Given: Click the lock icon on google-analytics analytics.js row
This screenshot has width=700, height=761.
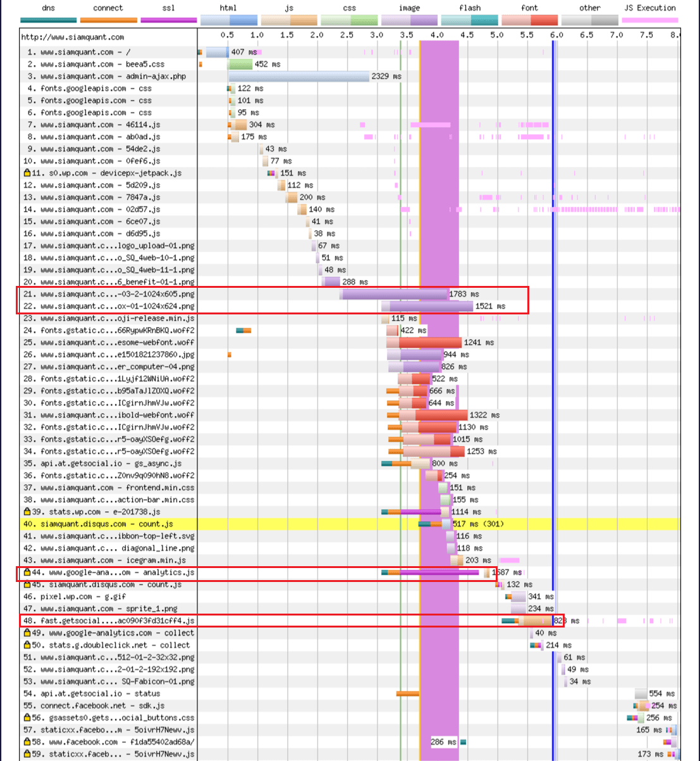Looking at the screenshot, I should pyautogui.click(x=27, y=572).
